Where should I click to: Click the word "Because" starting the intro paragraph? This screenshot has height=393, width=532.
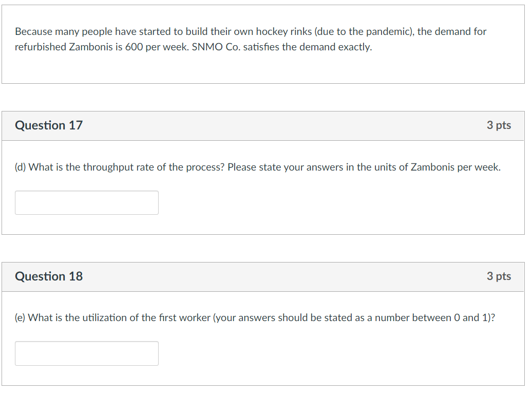(33, 31)
